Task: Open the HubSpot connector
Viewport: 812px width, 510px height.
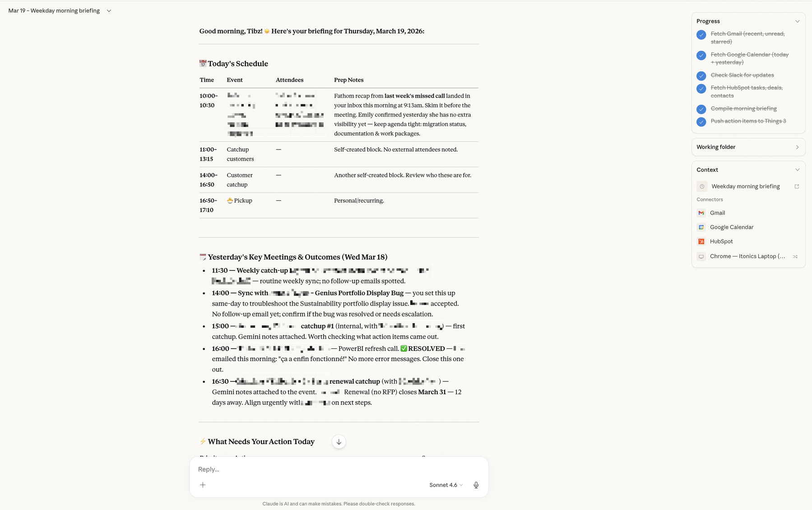Action: 721,241
